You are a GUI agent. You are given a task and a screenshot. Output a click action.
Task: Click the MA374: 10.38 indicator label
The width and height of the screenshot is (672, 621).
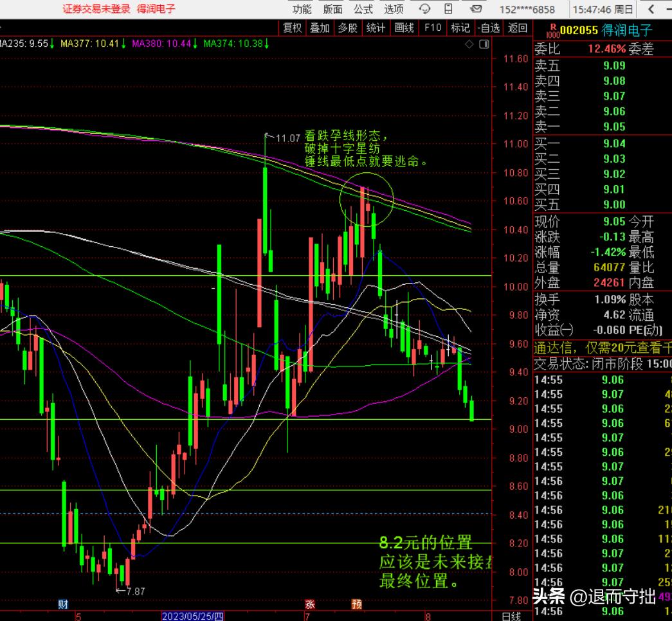[x=236, y=44]
